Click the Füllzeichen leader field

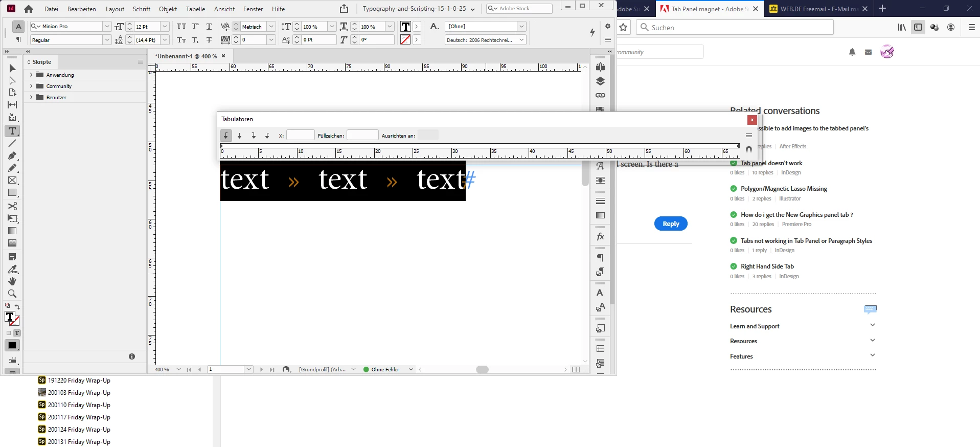pyautogui.click(x=362, y=135)
